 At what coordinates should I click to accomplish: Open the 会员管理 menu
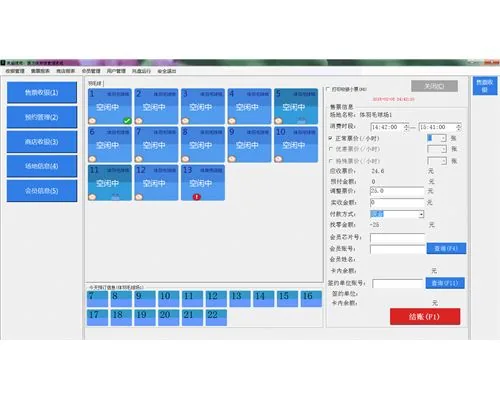[91, 71]
